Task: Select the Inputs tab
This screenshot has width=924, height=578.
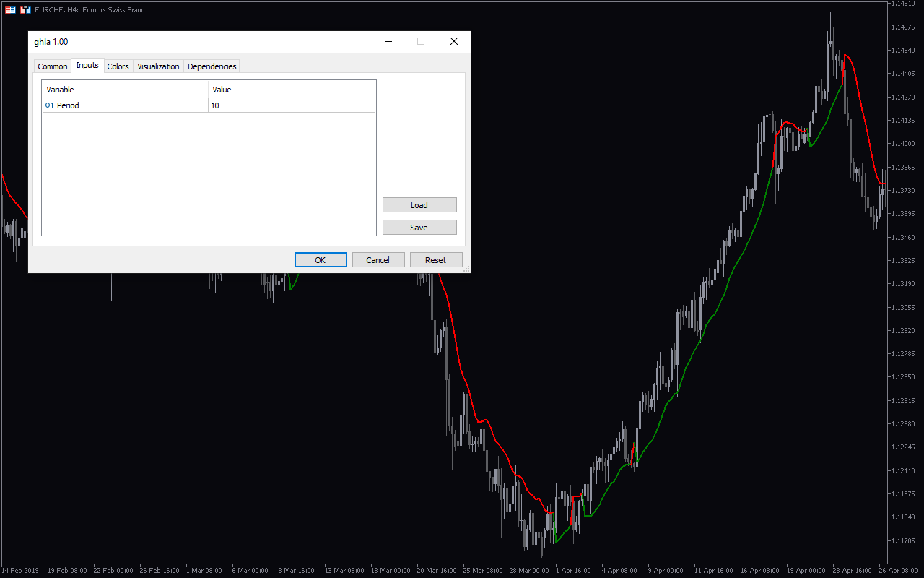Action: [87, 65]
